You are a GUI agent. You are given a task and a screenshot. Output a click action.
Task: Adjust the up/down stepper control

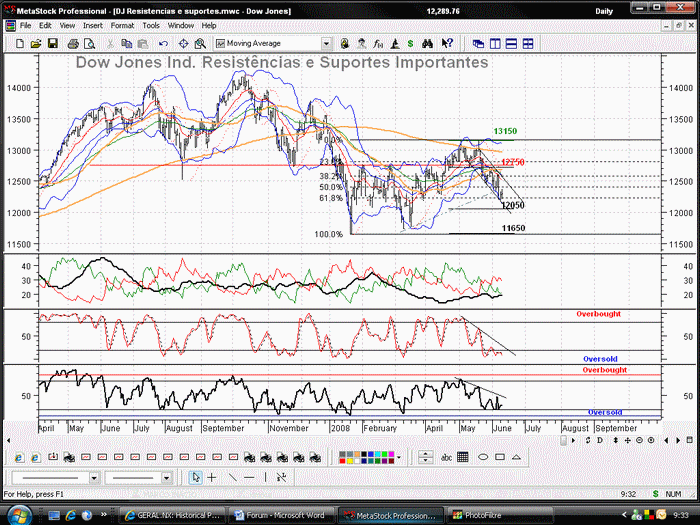(425, 457)
